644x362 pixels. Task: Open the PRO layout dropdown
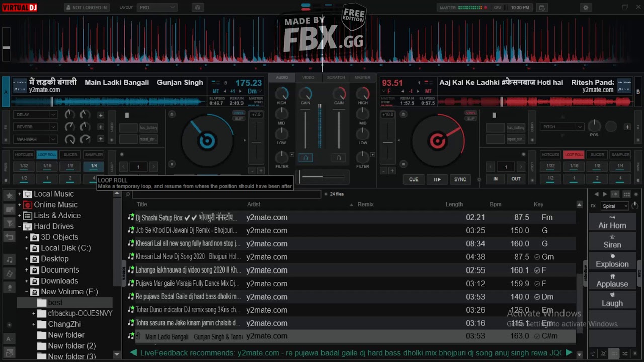pyautogui.click(x=157, y=8)
